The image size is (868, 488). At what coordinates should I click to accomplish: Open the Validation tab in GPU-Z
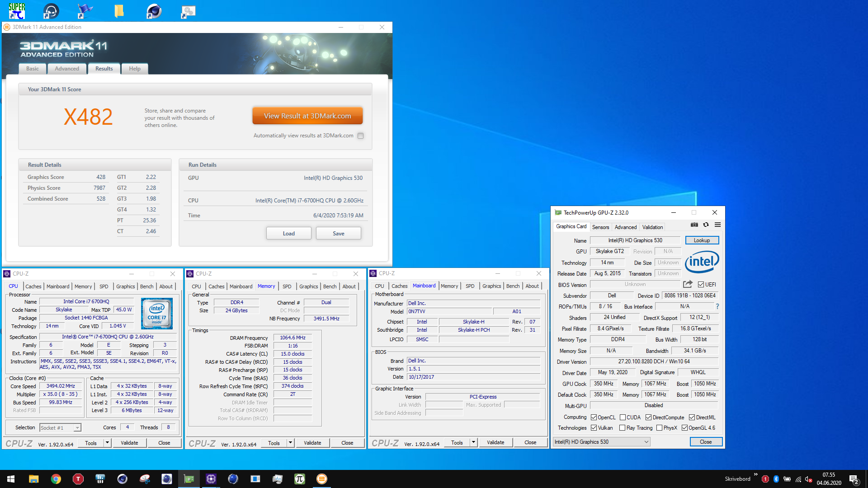click(652, 227)
